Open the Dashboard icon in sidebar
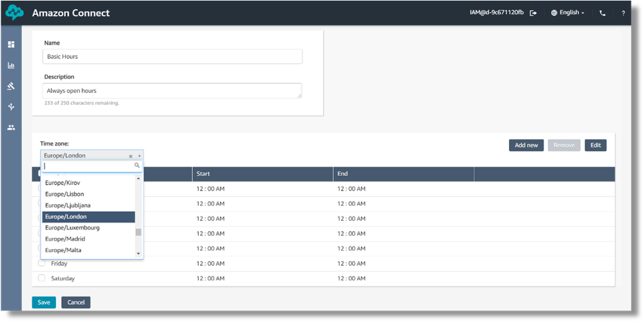 pos(11,45)
